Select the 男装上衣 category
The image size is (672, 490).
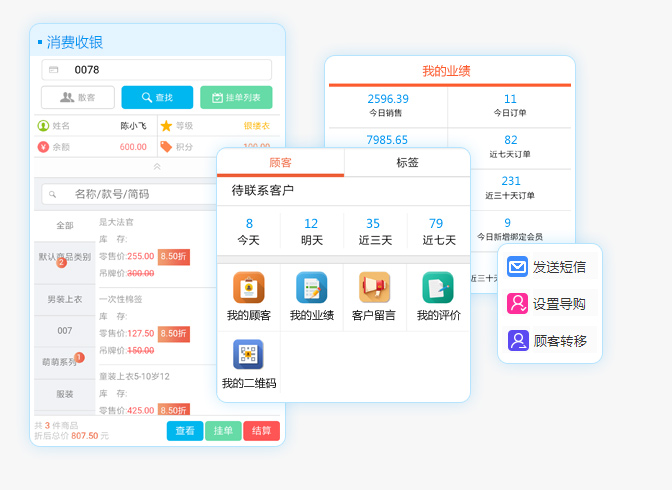[65, 299]
